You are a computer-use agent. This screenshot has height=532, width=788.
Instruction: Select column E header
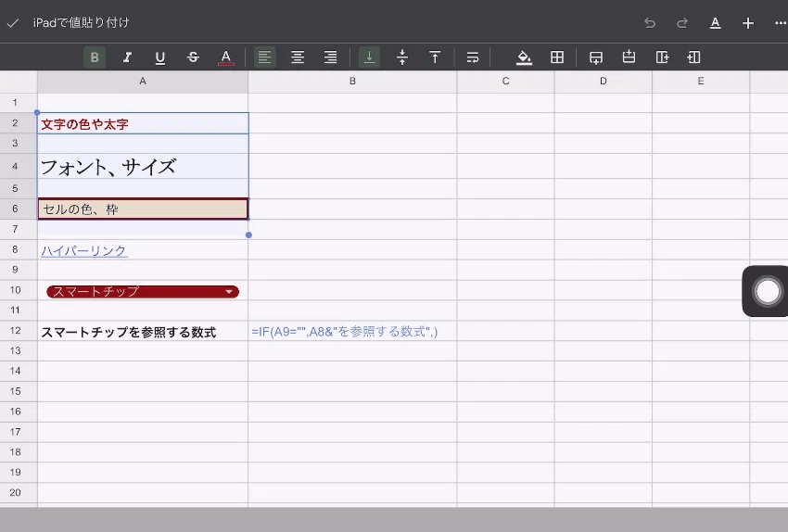click(701, 82)
